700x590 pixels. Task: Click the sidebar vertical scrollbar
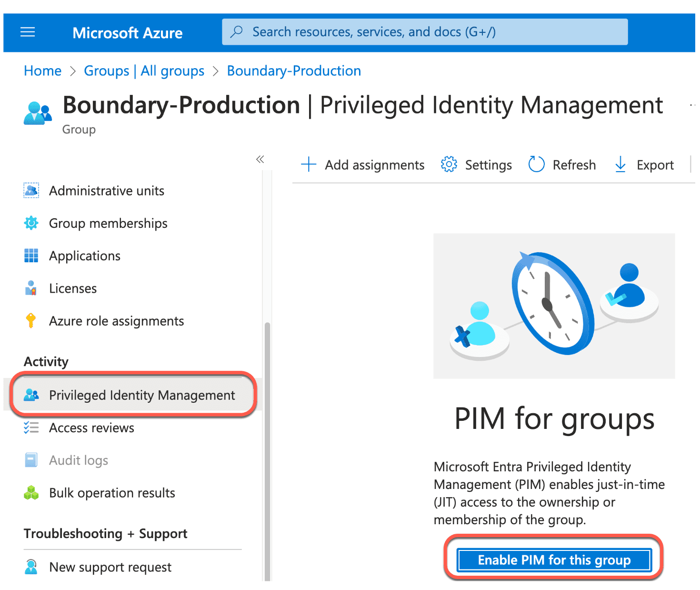pyautogui.click(x=268, y=451)
